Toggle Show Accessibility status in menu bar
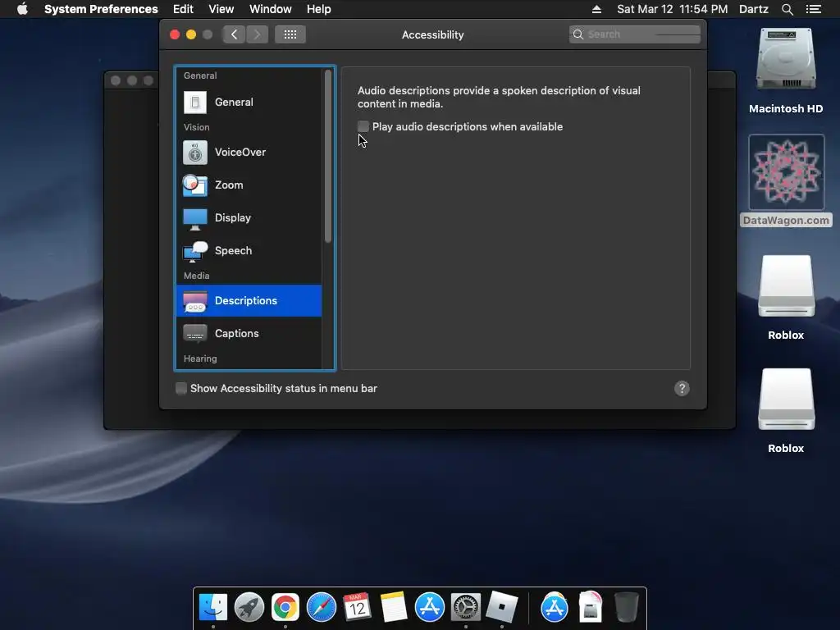The width and height of the screenshot is (840, 630). pyautogui.click(x=181, y=388)
